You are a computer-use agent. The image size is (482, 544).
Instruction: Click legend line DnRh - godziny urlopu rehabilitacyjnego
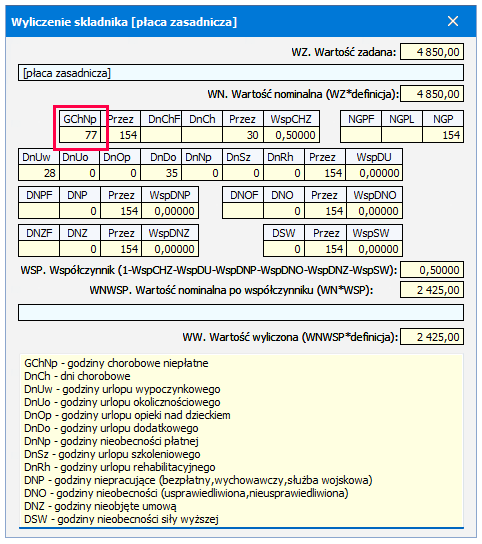[120, 467]
